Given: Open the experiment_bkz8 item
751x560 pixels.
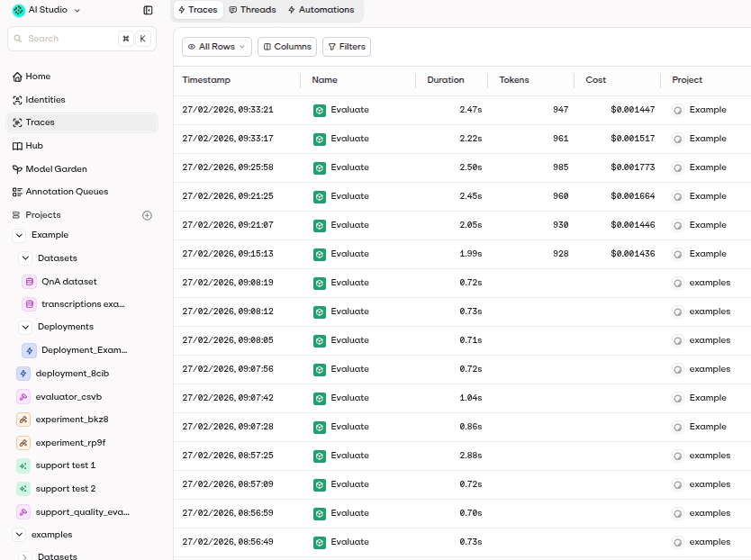Looking at the screenshot, I should point(71,420).
